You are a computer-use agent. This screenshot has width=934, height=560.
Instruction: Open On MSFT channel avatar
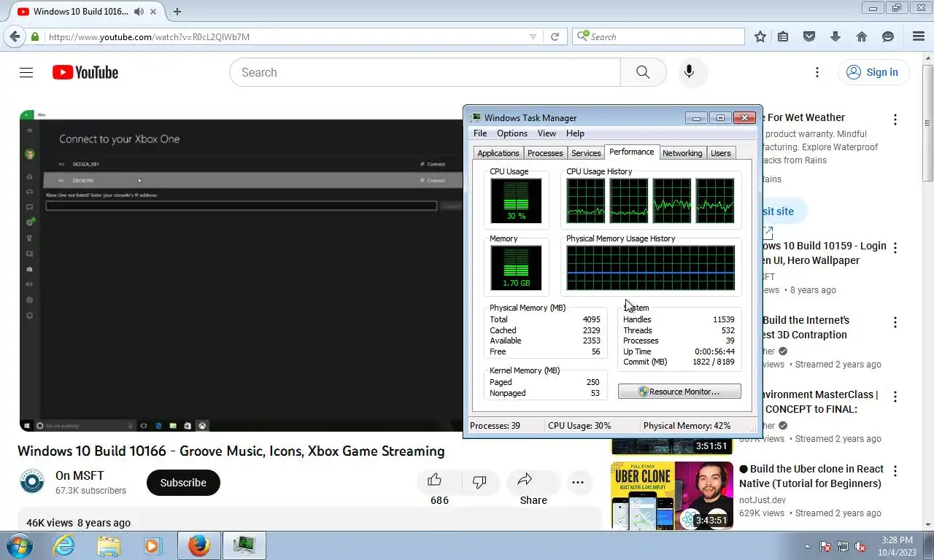[x=32, y=482]
